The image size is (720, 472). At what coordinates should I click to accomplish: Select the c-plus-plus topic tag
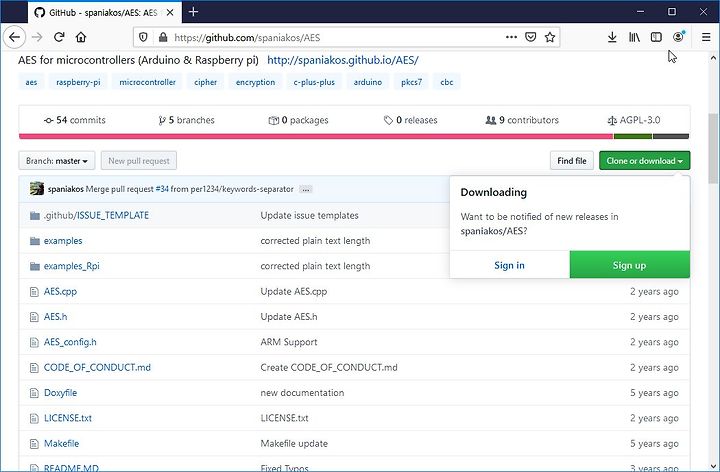point(314,82)
